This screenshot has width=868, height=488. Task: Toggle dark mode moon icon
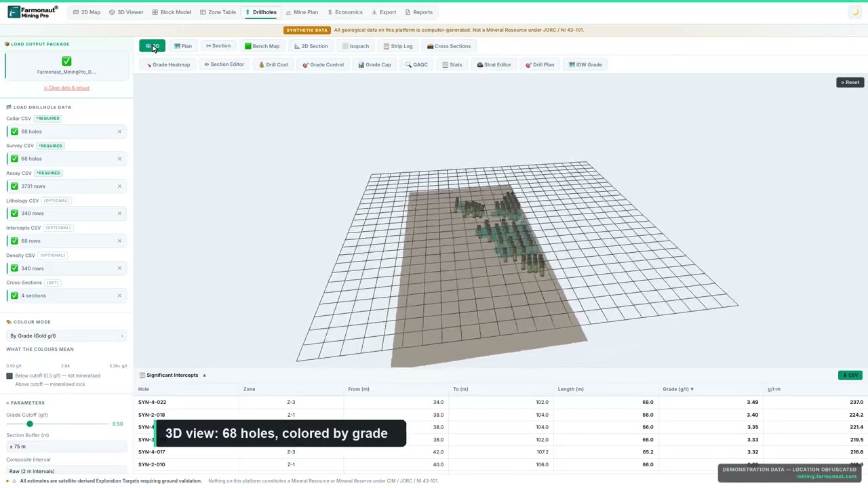point(854,12)
